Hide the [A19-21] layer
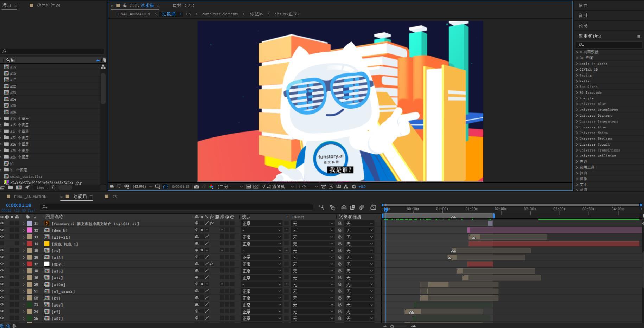 tap(2, 237)
